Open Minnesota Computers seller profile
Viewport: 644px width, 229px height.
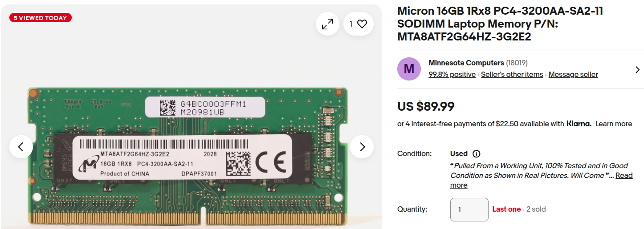pyautogui.click(x=466, y=63)
